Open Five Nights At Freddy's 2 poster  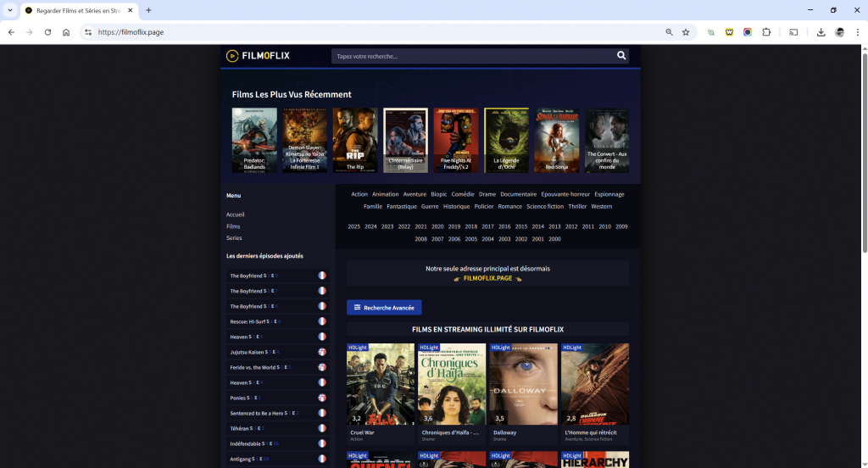point(455,140)
